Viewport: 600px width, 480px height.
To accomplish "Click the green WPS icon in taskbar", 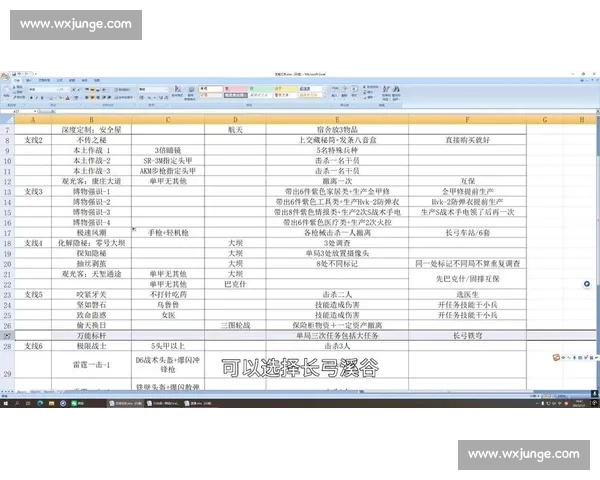I will pyautogui.click(x=74, y=403).
